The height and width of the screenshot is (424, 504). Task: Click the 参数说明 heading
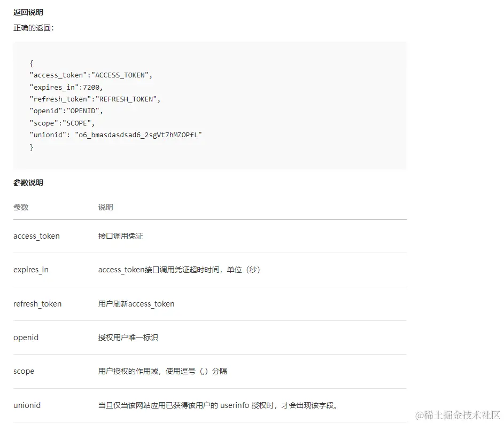(28, 183)
